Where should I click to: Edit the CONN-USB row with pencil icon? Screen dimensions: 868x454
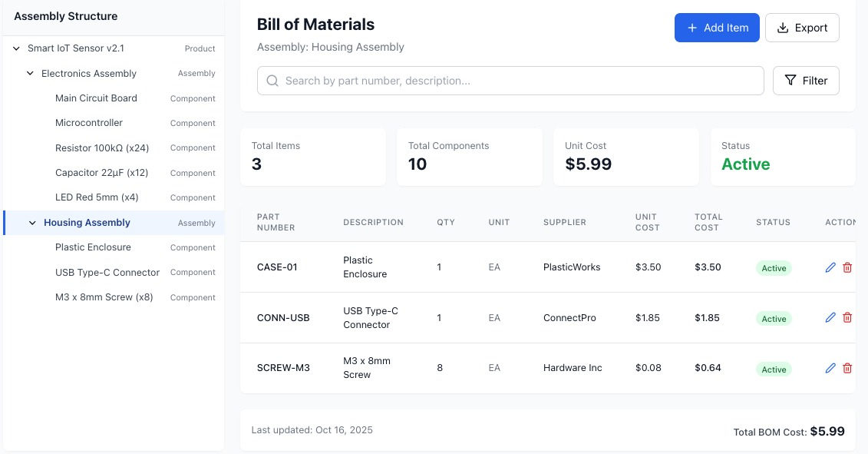coord(830,318)
